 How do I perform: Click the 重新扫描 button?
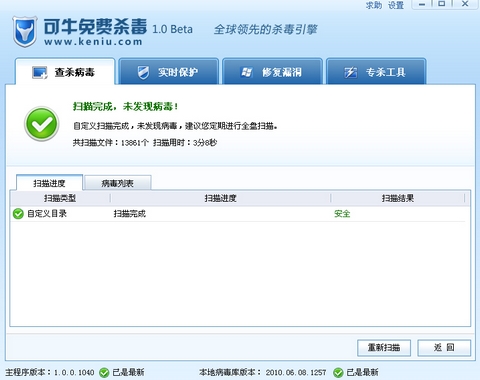384,348
